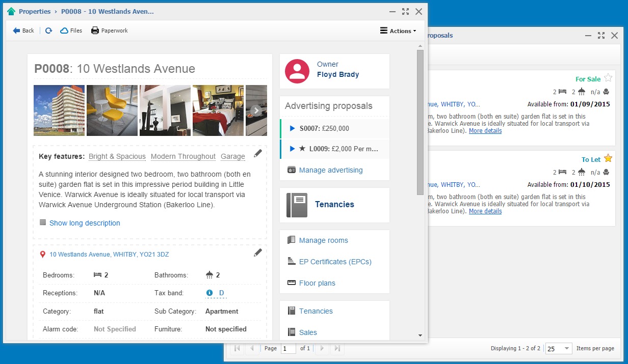Star the For Sale proposal
This screenshot has height=364, width=628.
point(608,78)
